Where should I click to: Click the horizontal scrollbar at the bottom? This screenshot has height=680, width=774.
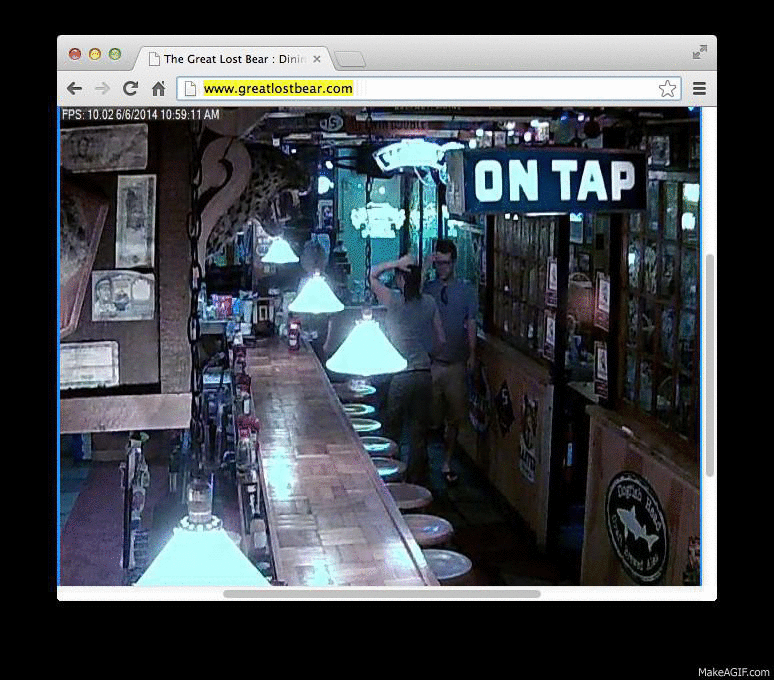click(381, 594)
